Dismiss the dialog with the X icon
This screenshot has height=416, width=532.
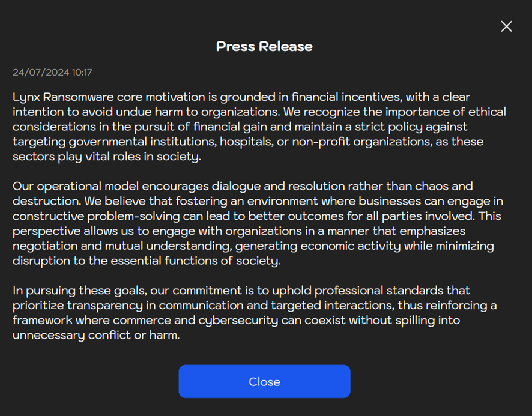click(506, 26)
